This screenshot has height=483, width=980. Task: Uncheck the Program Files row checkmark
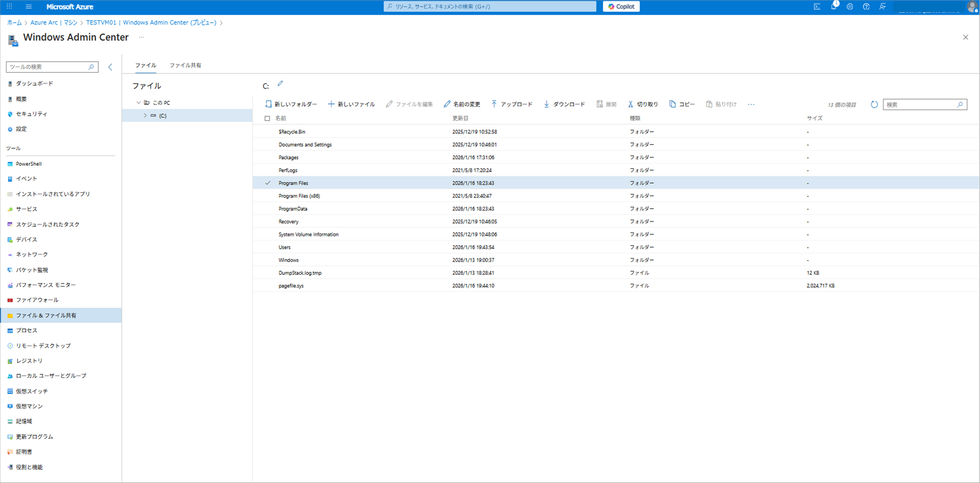[268, 183]
